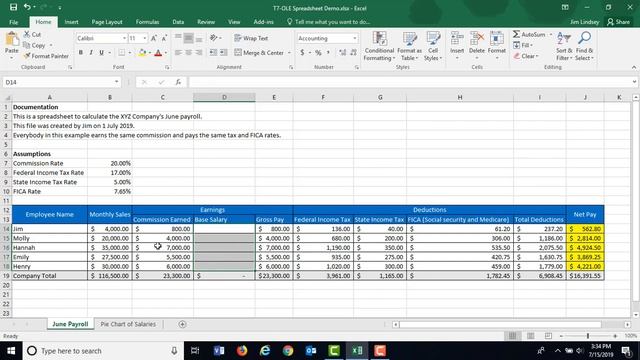The width and height of the screenshot is (640, 360).
Task: Click the Name Box showing D14
Action: tap(61, 82)
